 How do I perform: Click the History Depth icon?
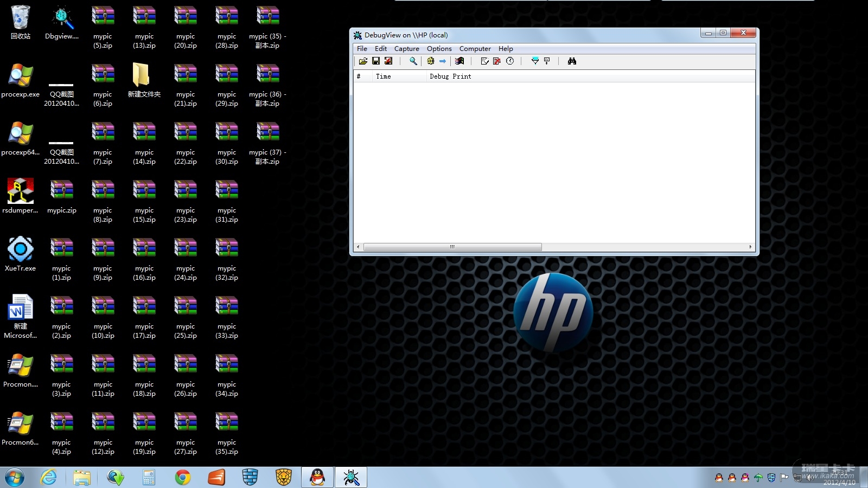pyautogui.click(x=547, y=61)
